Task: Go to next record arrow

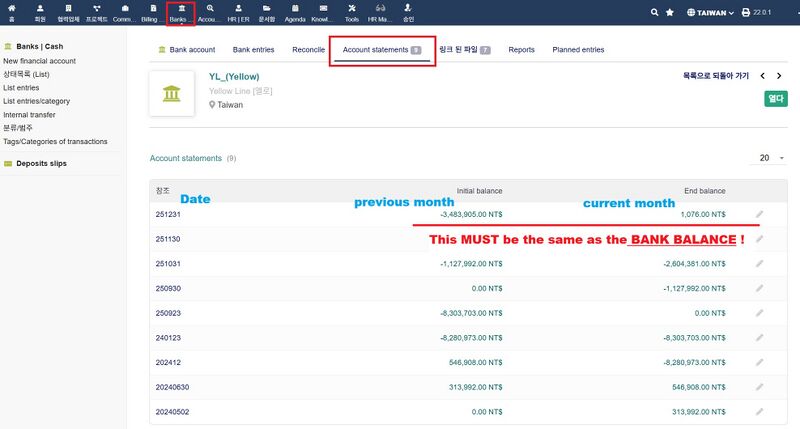Action: point(779,76)
